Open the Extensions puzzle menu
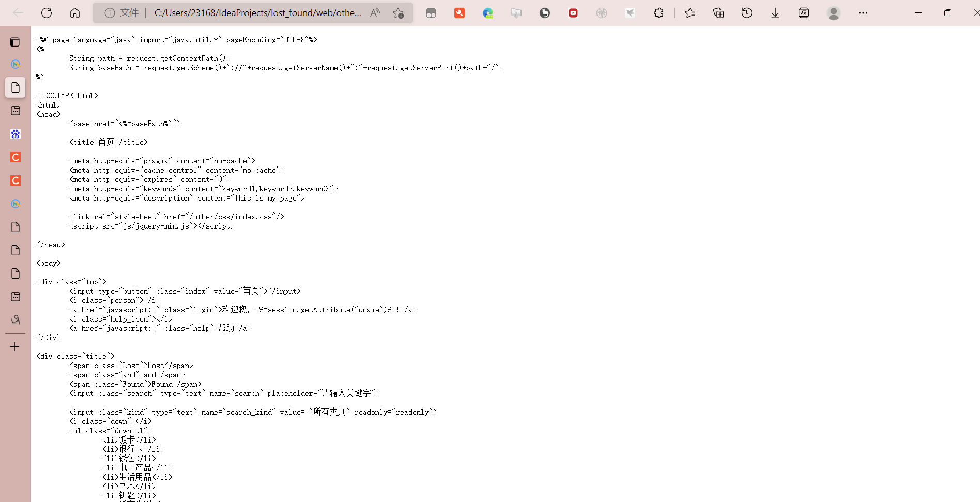The width and height of the screenshot is (980, 502). (659, 13)
